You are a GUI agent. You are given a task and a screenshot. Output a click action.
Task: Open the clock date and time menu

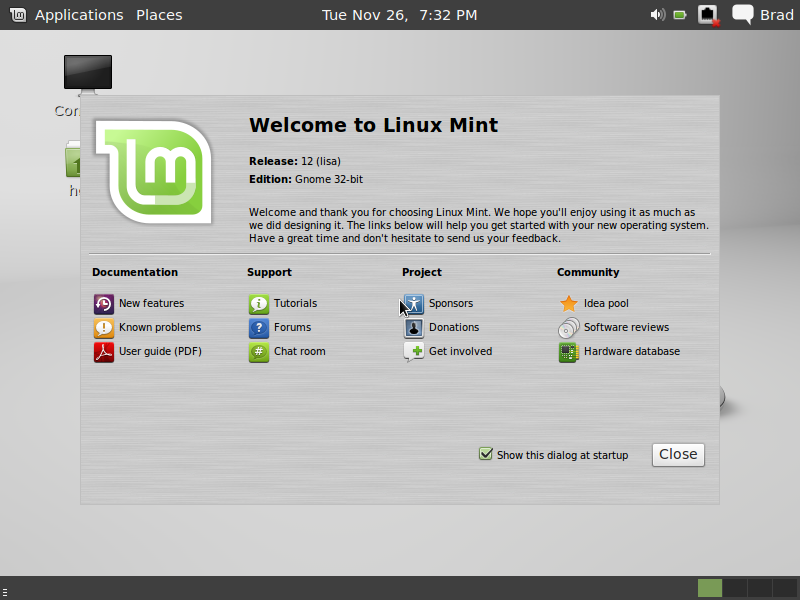399,15
